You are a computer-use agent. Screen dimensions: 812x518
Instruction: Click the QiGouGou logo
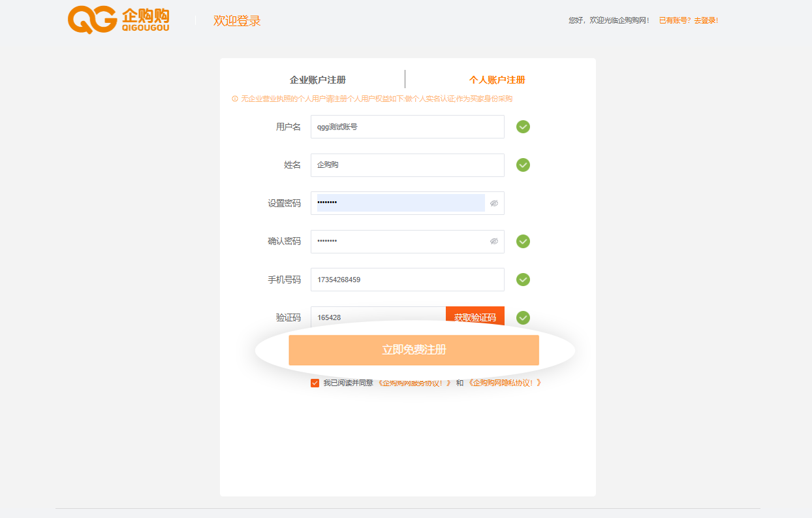[x=118, y=20]
